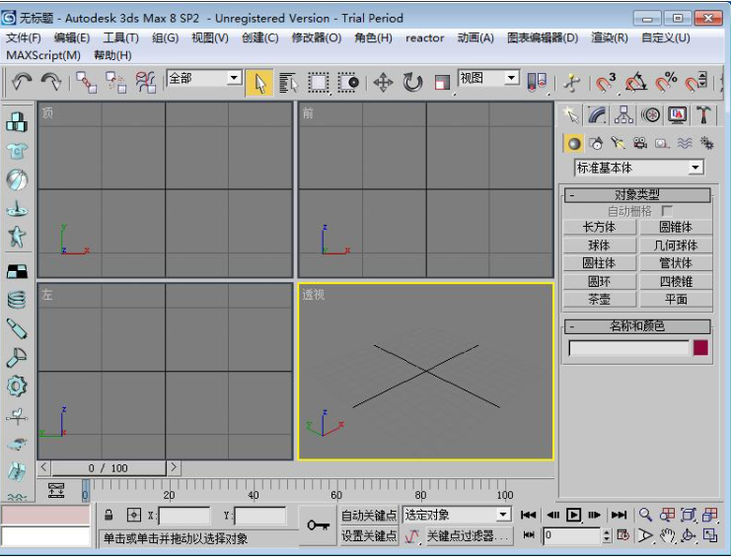The image size is (731, 560).
Task: Open the MAXScript(M) menu
Action: tap(43, 55)
